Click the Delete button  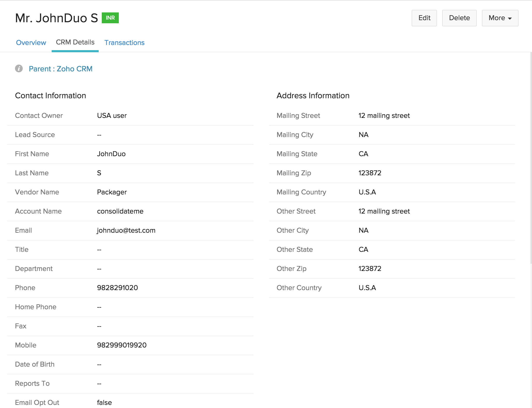(x=459, y=18)
